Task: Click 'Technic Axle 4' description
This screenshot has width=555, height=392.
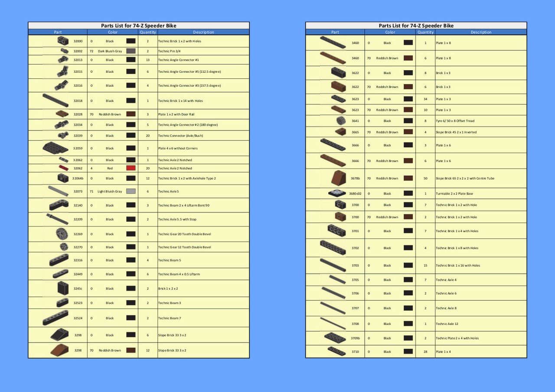Action: 446,279
